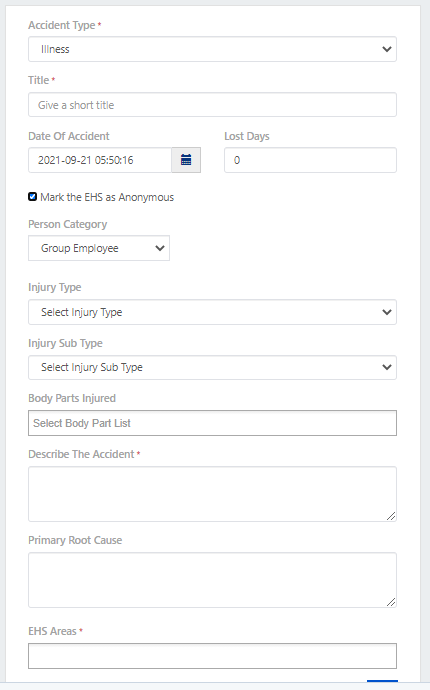Click the Person Category chevron arrow

click(x=160, y=248)
